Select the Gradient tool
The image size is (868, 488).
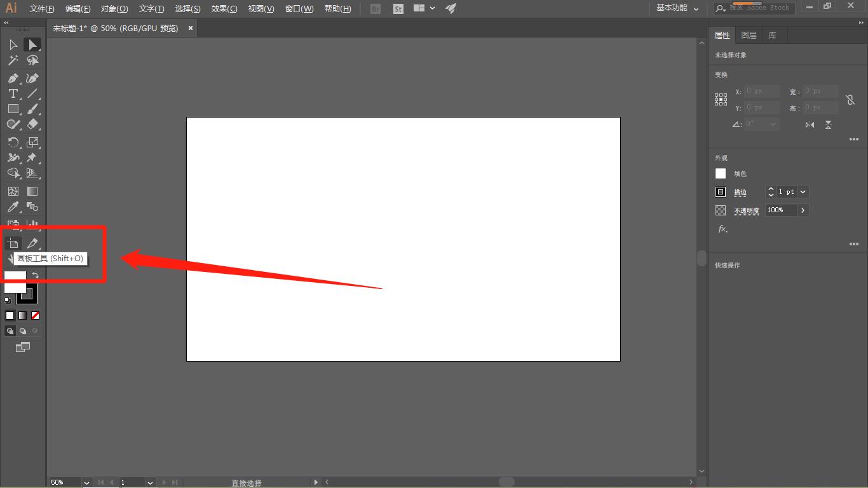click(x=32, y=191)
